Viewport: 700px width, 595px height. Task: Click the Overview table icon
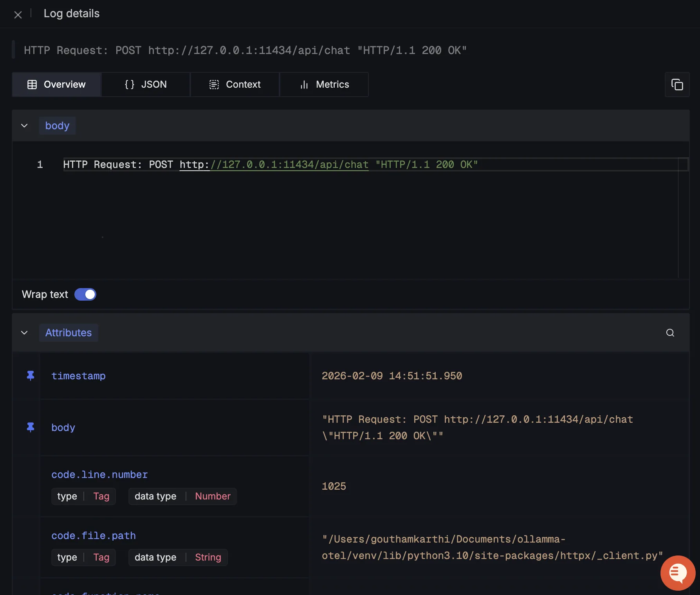[32, 85]
